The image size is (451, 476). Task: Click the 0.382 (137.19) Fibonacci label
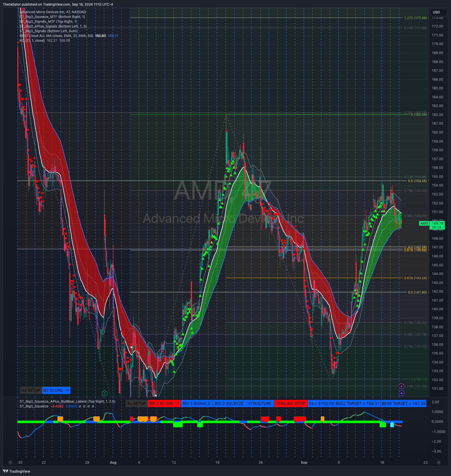click(x=415, y=334)
